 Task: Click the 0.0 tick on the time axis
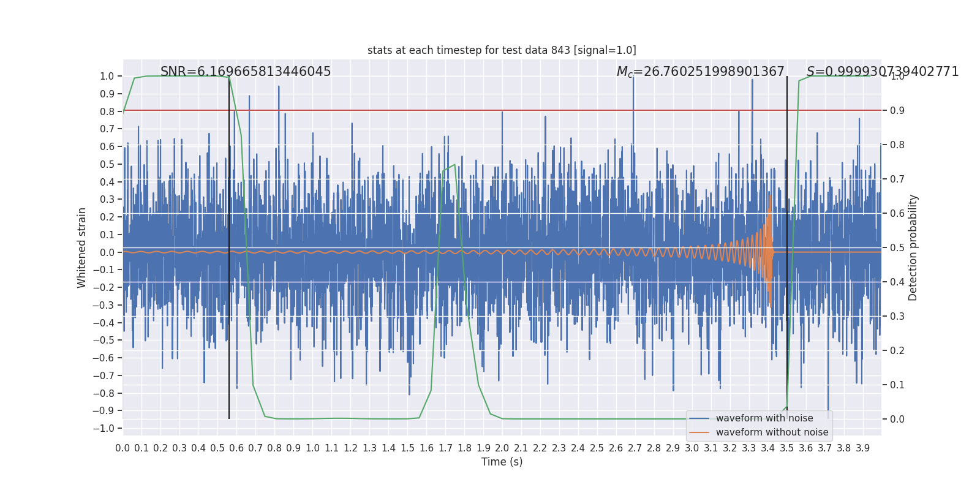pyautogui.click(x=123, y=448)
